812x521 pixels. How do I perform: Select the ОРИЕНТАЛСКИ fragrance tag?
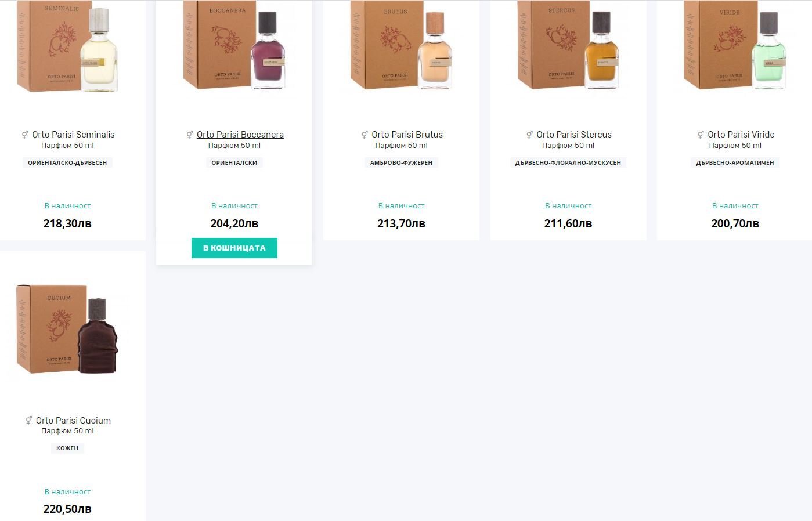tap(234, 163)
